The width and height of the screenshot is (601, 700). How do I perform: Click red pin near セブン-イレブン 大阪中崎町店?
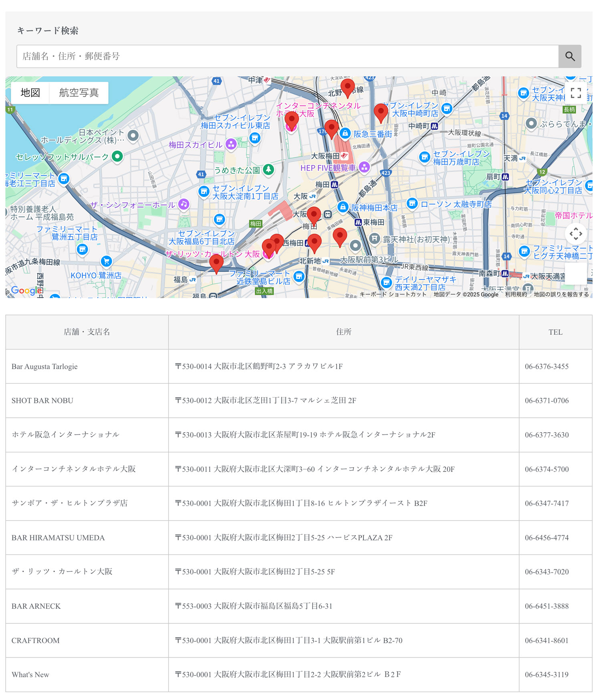click(381, 113)
